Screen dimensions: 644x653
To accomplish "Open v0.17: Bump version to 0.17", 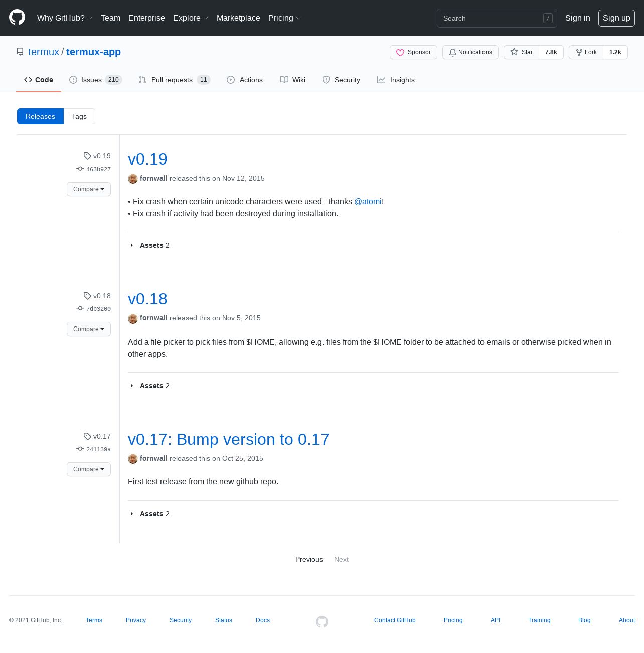I will 228,439.
